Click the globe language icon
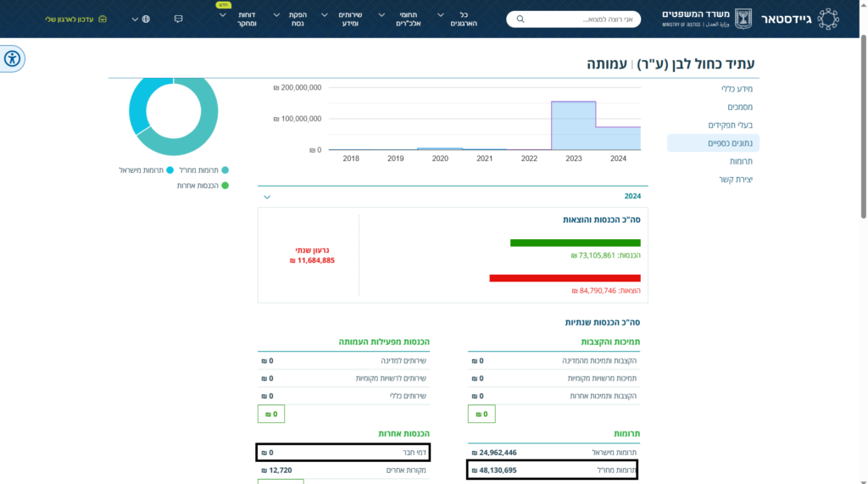Screen dimensions: 868x484 pyautogui.click(x=146, y=19)
